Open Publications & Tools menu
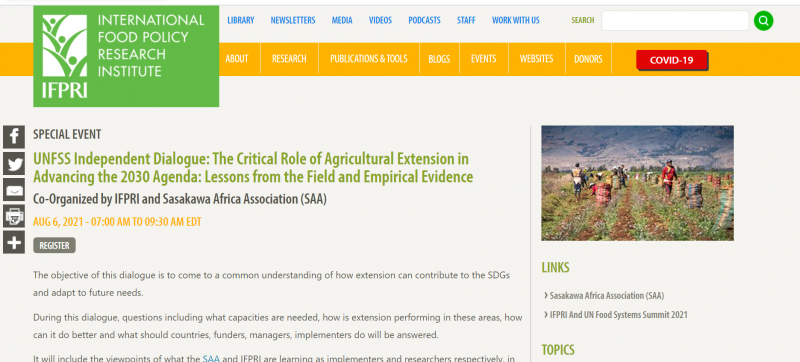The height and width of the screenshot is (362, 800). pyautogui.click(x=368, y=59)
